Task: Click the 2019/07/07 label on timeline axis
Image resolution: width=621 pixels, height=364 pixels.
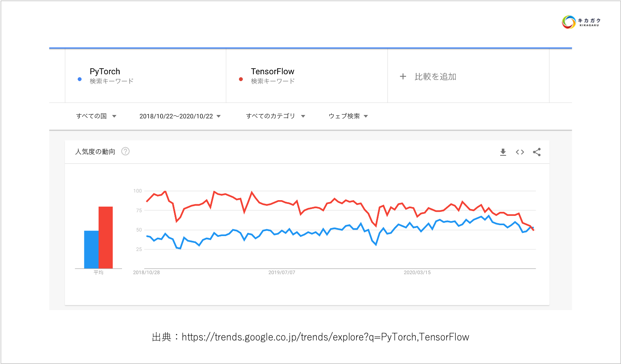Action: point(282,272)
